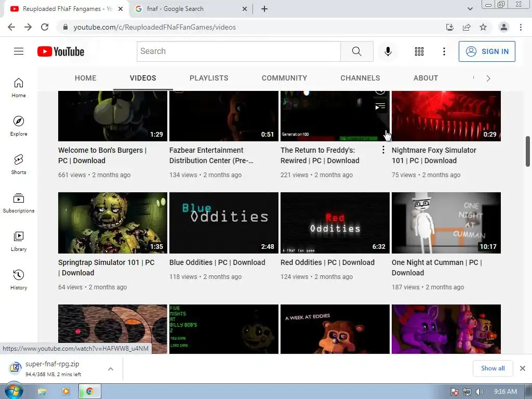Open a new browser tab
Screen dimensions: 532x399
coord(264,9)
